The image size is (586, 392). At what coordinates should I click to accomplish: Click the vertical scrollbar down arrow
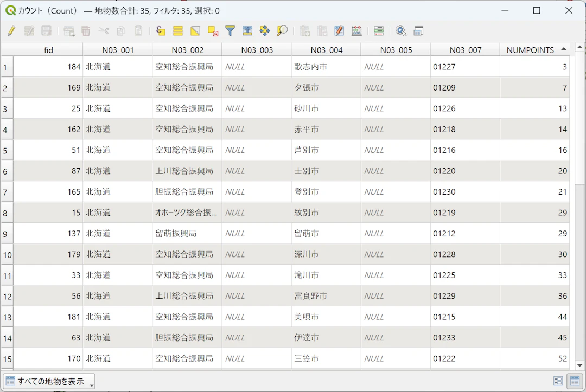580,365
